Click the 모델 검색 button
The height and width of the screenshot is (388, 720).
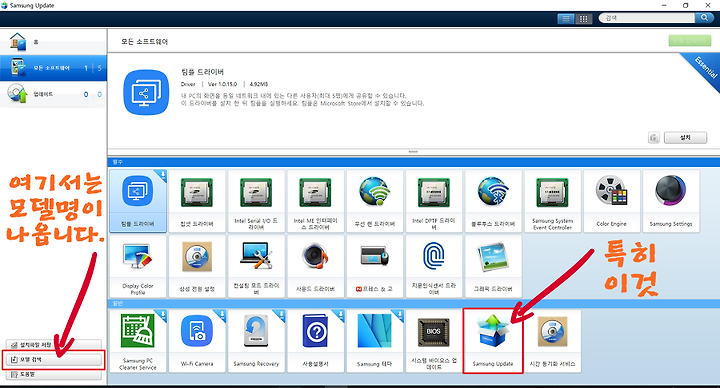point(54,360)
